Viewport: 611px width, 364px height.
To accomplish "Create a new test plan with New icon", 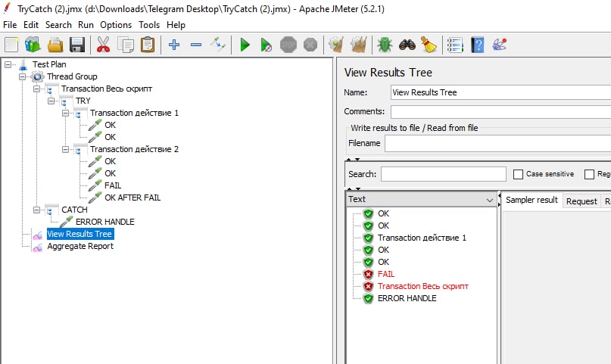I will coord(11,45).
